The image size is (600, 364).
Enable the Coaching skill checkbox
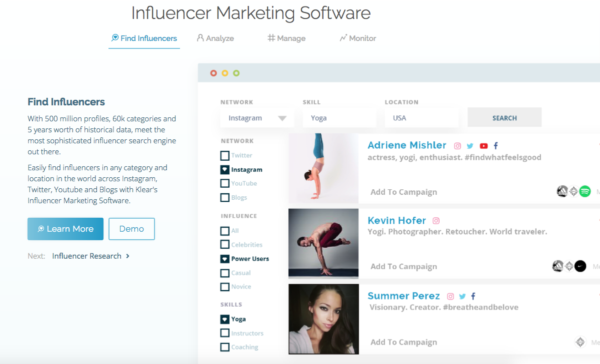[x=224, y=347]
